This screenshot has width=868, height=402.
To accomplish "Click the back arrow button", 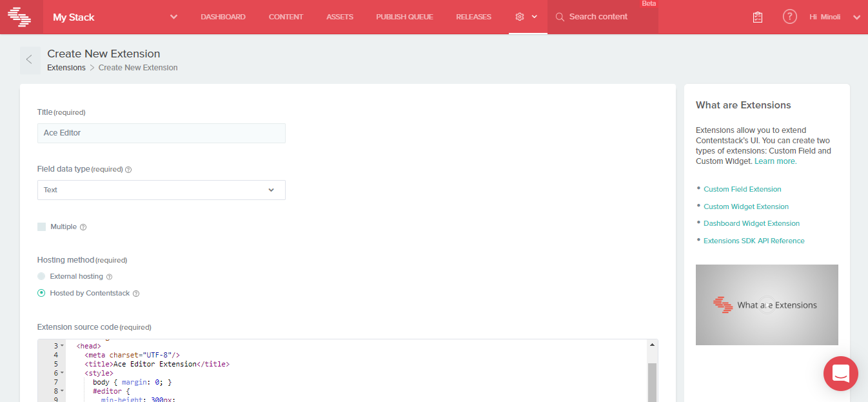I will tap(30, 60).
